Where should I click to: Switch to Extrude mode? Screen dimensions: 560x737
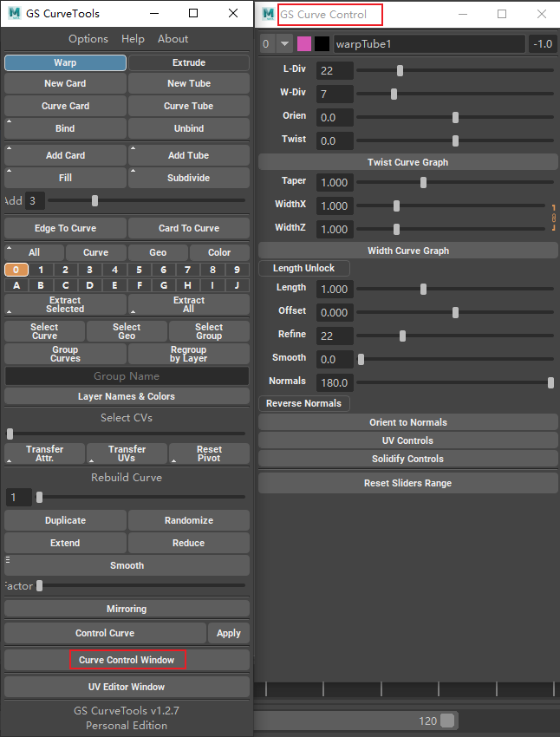tap(189, 62)
